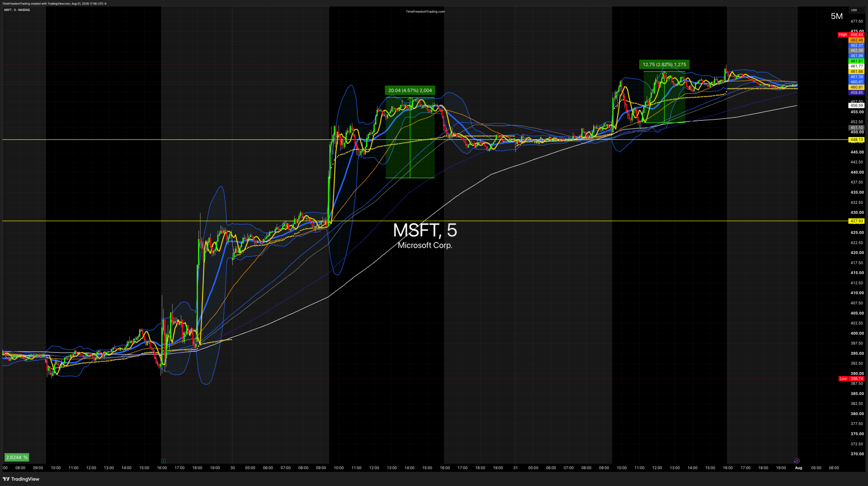Click the 477.50 price scale value
This screenshot has height=486, width=868.
pos(857,21)
